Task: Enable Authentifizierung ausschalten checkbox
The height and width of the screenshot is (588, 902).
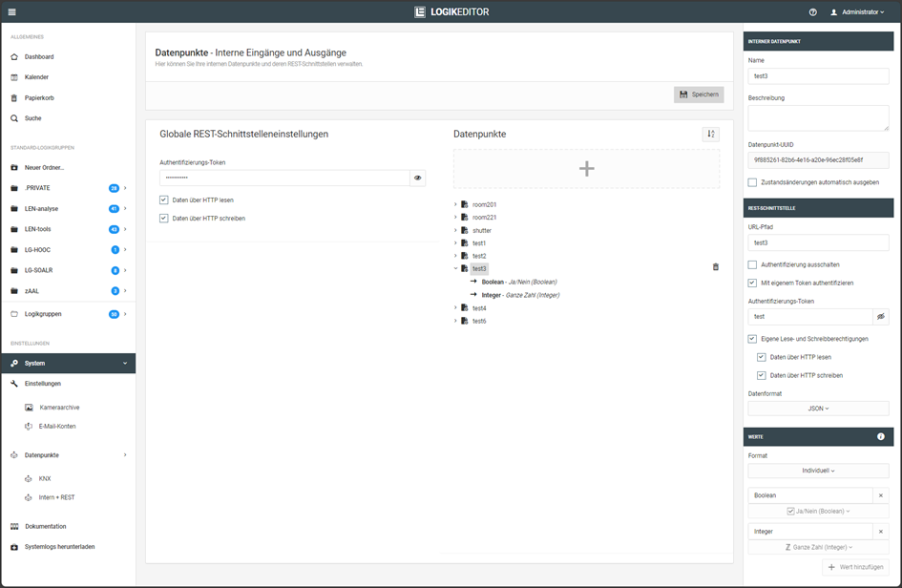Action: click(x=753, y=264)
